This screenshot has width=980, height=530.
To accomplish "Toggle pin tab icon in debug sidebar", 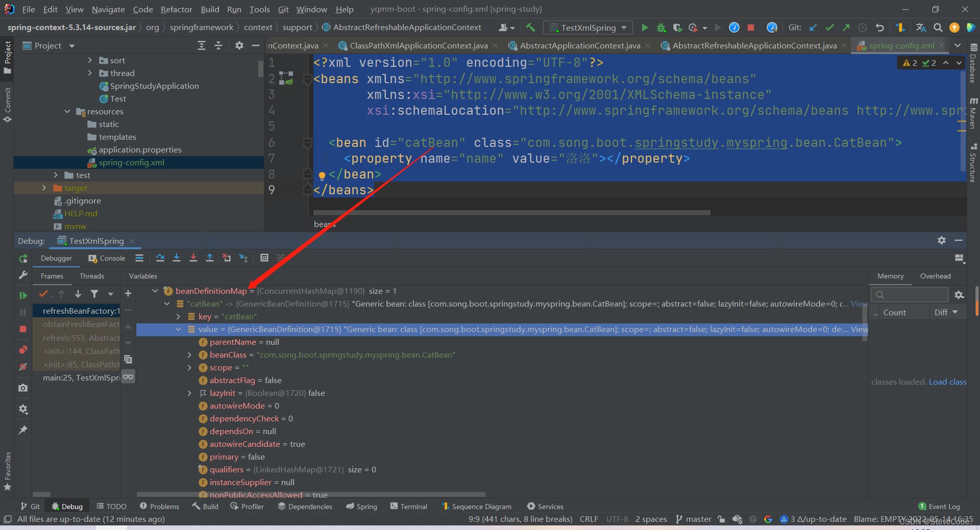I will 23,430.
